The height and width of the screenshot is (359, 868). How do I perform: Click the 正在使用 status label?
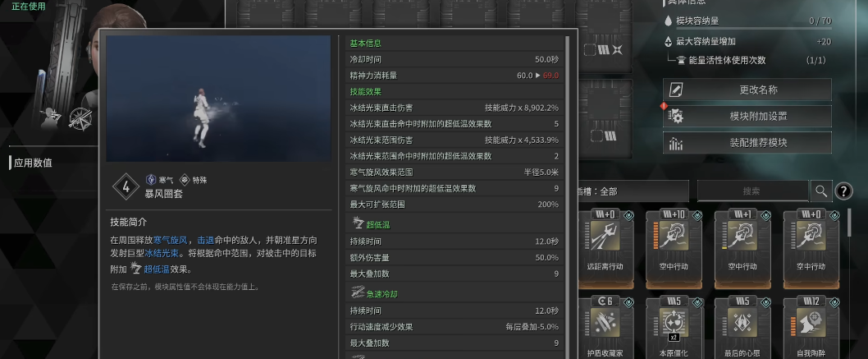pos(29,7)
